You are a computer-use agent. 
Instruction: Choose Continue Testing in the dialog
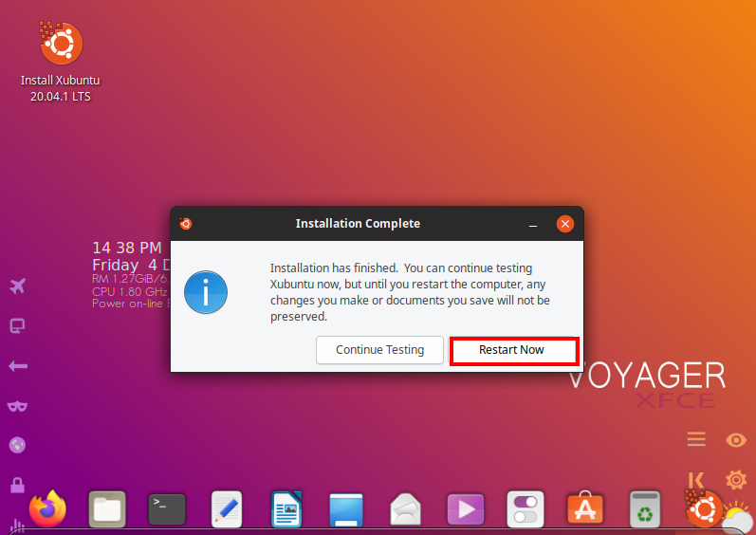coord(379,350)
